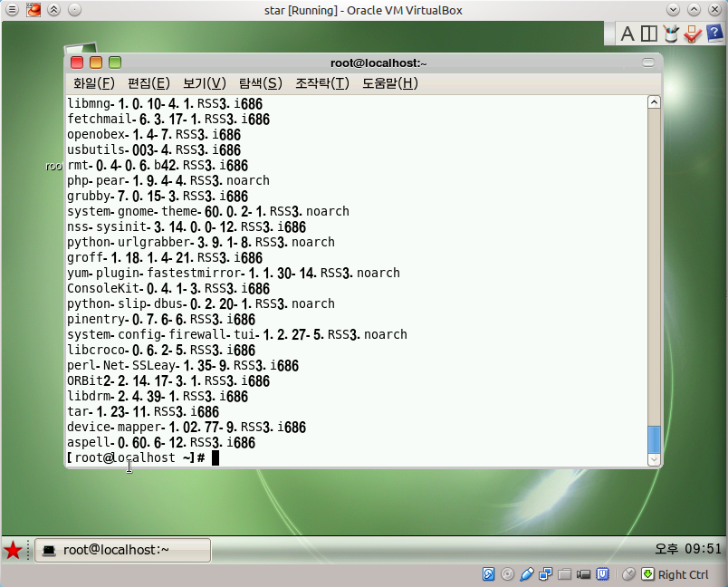Toggle the mouse integration icon in status bar

(x=628, y=574)
